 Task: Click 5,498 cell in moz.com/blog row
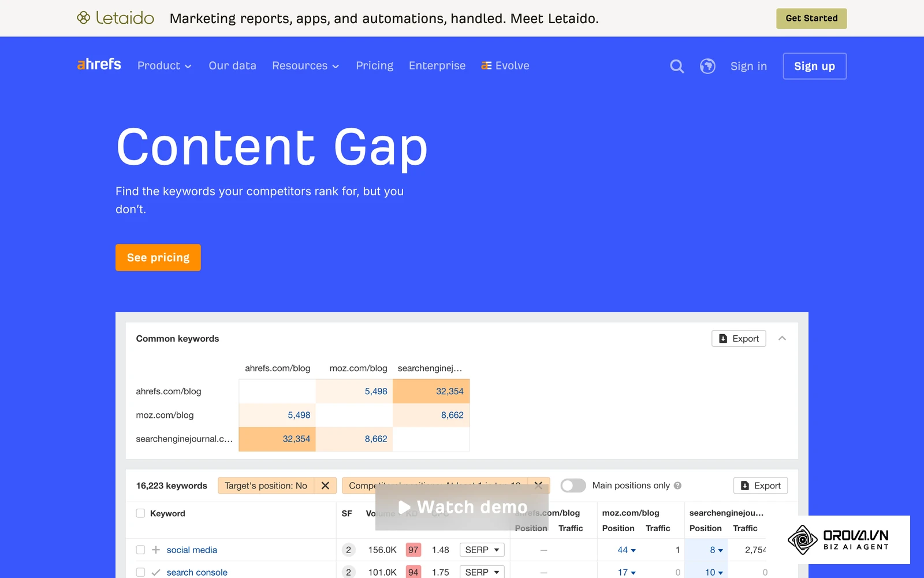(277, 415)
